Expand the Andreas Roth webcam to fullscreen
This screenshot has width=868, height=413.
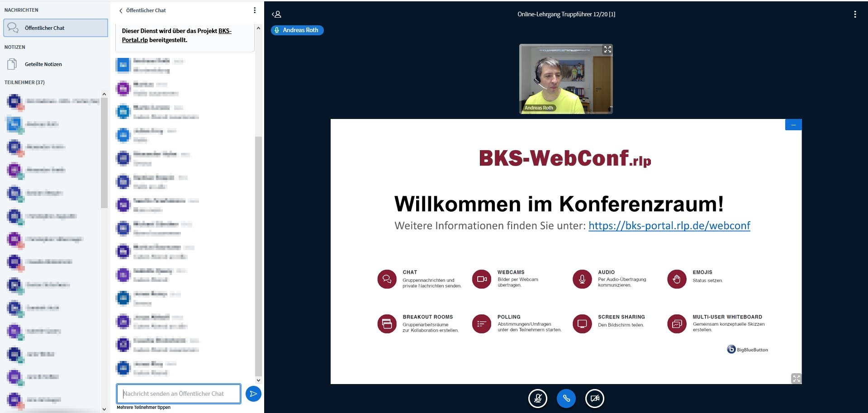click(607, 49)
